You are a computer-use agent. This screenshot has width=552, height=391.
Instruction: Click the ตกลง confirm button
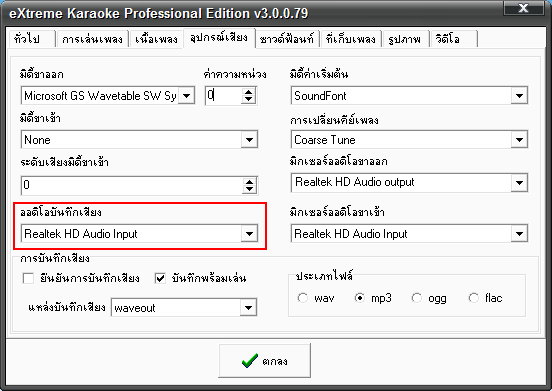click(x=264, y=361)
